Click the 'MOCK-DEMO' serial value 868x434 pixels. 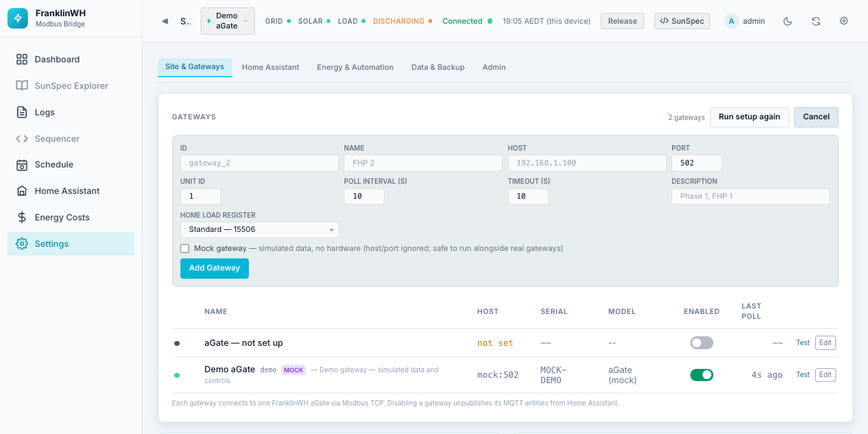(x=553, y=375)
